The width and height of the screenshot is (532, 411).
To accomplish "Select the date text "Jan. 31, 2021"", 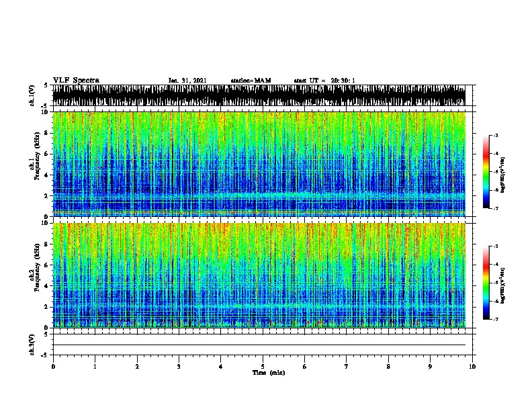I will pyautogui.click(x=187, y=81).
